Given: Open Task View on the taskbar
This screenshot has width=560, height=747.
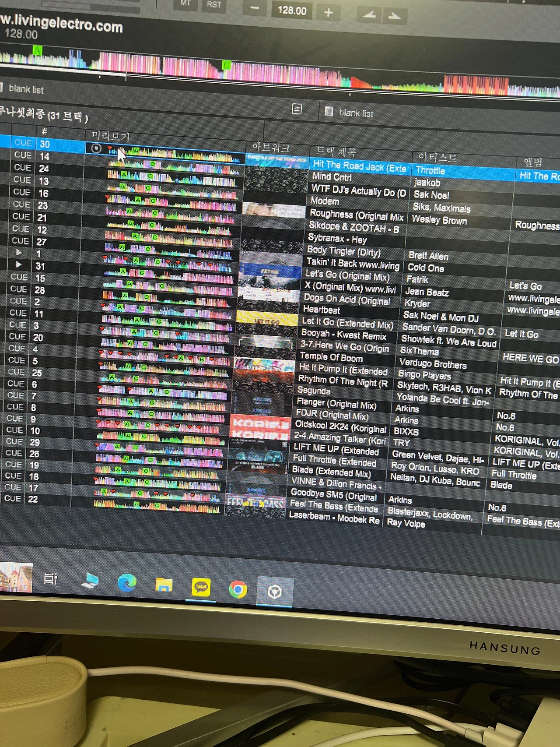Looking at the screenshot, I should pyautogui.click(x=51, y=579).
